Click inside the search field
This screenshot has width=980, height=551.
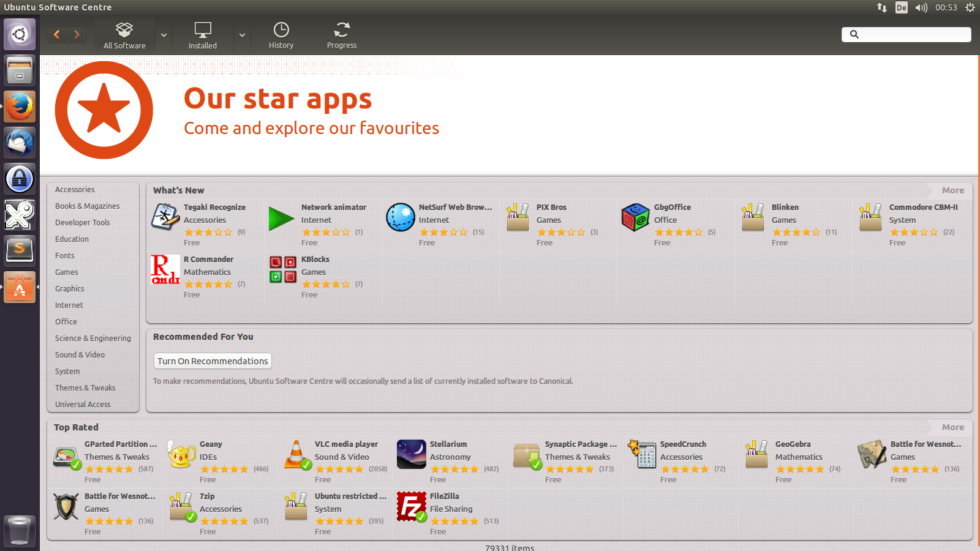[x=907, y=34]
